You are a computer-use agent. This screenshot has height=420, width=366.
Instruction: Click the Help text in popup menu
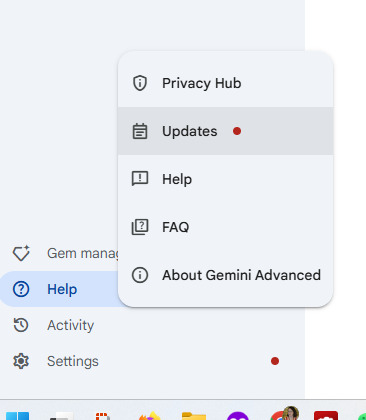(177, 179)
